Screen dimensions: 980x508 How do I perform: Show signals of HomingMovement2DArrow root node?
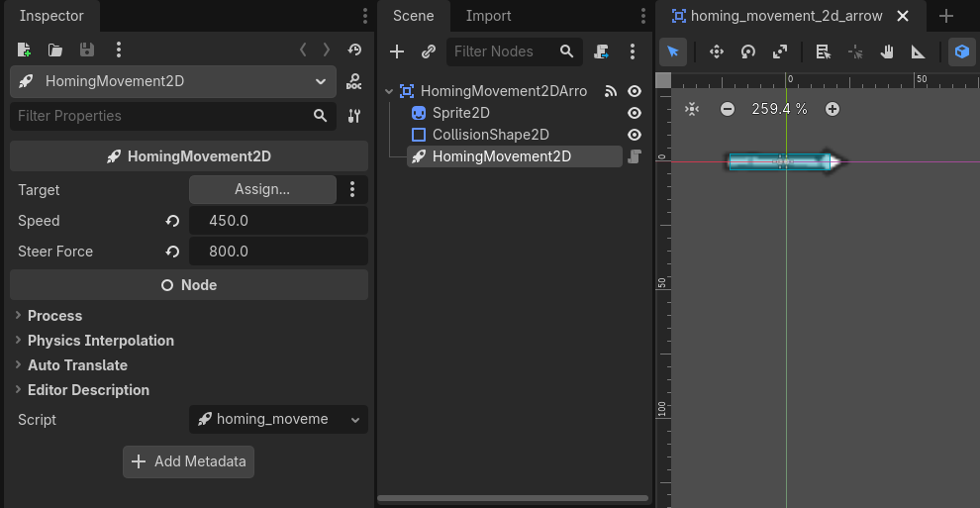pyautogui.click(x=611, y=91)
